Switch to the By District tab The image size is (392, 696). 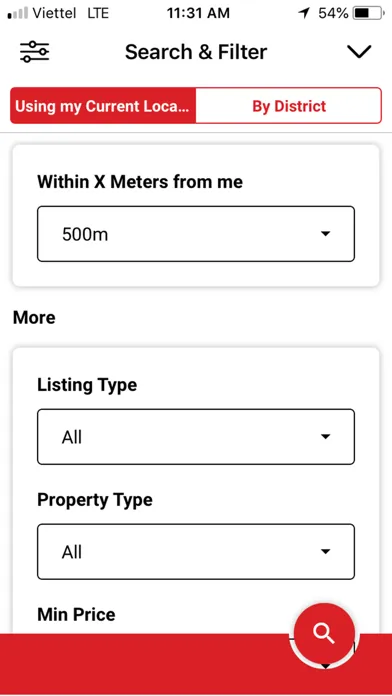click(x=289, y=106)
